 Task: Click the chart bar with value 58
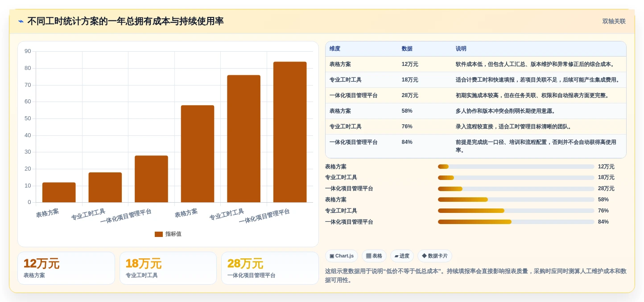(x=198, y=154)
